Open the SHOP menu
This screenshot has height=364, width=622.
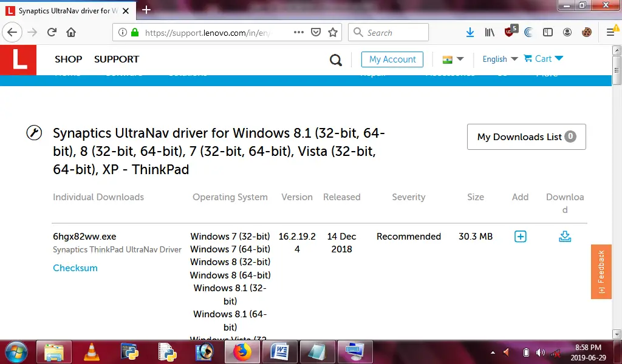[x=68, y=59]
